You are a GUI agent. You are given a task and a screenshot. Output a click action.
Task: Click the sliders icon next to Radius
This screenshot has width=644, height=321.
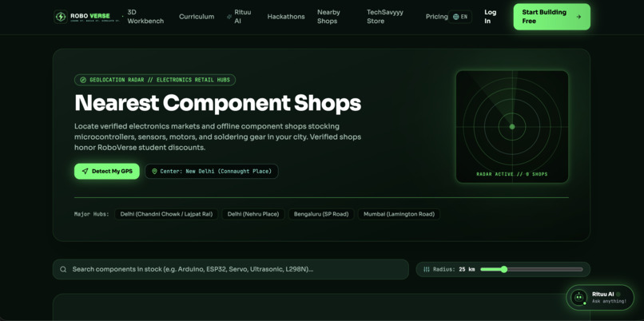pos(427,270)
